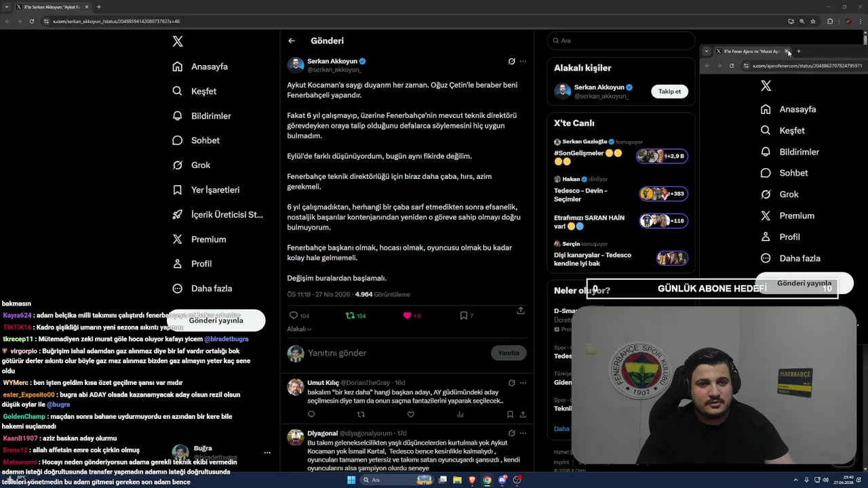Open Bildirimler in the second window sidebar
The width and height of the screenshot is (868, 488).
coord(789,152)
